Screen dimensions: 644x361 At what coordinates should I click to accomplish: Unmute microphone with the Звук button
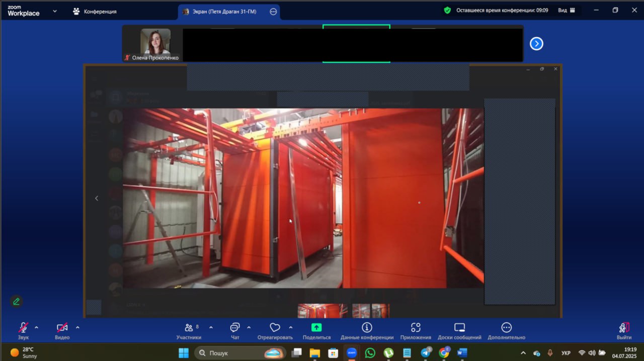point(23,328)
